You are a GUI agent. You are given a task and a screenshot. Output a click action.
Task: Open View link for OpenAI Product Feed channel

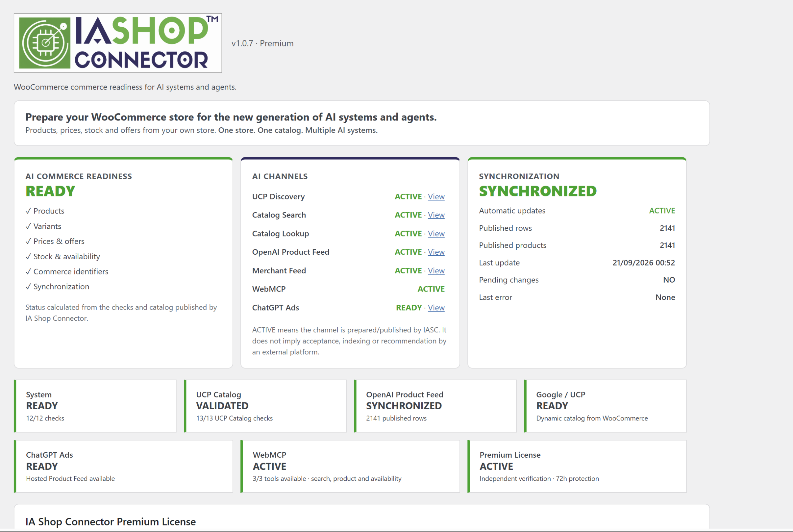(436, 252)
